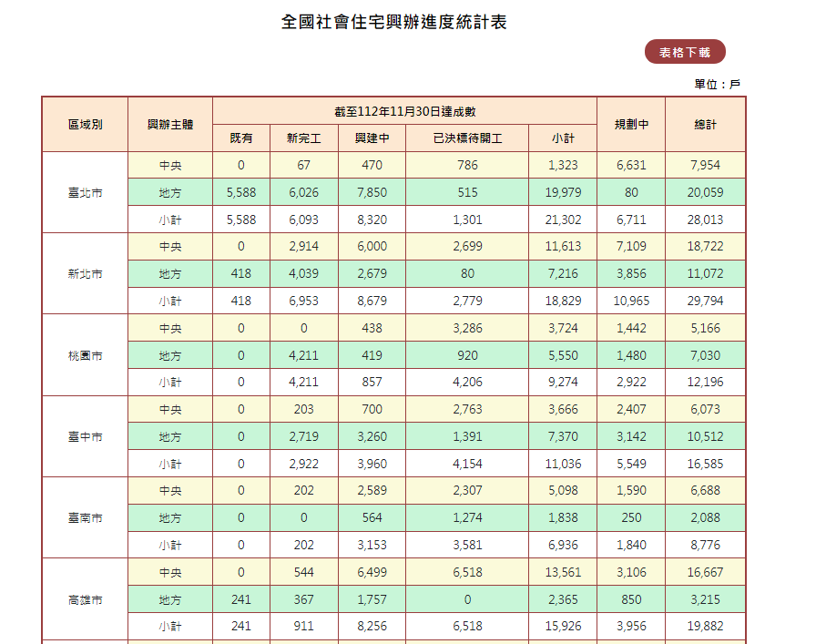Click the 29,794 total for 新北市
The width and height of the screenshot is (816, 644).
point(706,301)
